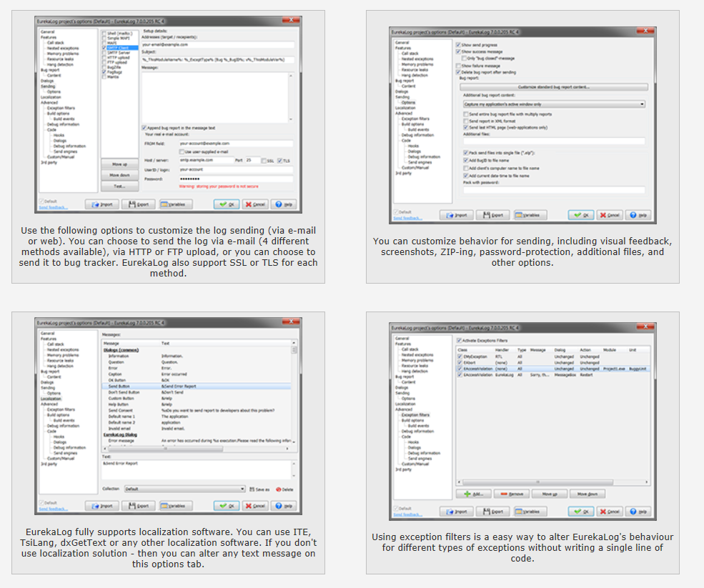Click Import in the send-options dialog
This screenshot has height=588, width=704.
pos(457,215)
